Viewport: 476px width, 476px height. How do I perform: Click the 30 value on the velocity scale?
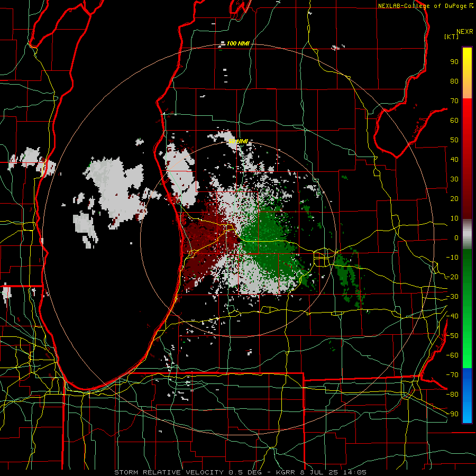point(454,179)
